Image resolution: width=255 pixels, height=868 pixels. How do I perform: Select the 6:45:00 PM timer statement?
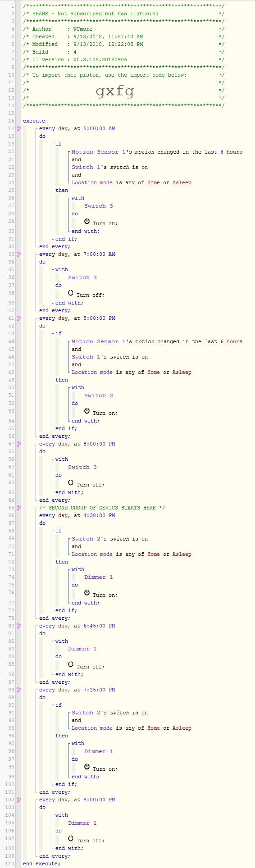77,626
